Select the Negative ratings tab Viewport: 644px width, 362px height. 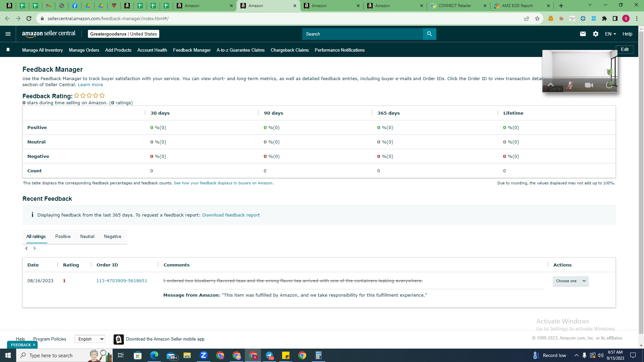pyautogui.click(x=113, y=236)
